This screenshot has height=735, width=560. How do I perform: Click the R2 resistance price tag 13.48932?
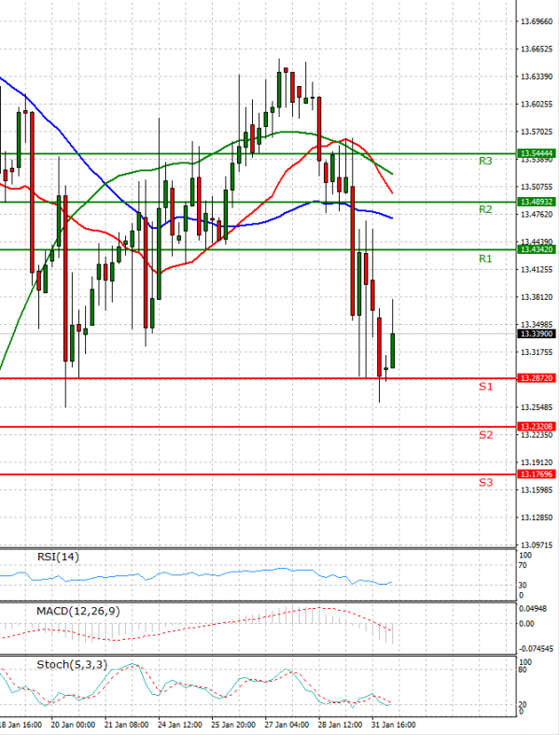(536, 202)
